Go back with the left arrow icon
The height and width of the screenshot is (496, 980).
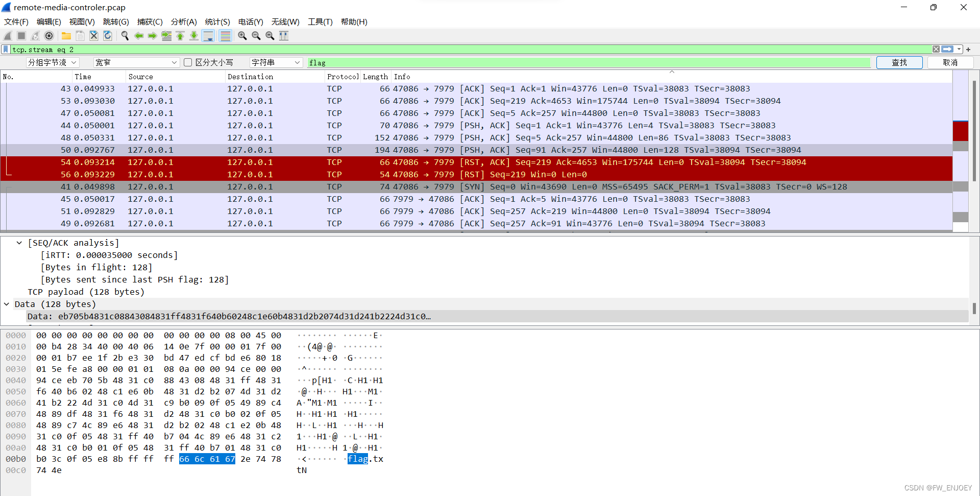tap(139, 36)
